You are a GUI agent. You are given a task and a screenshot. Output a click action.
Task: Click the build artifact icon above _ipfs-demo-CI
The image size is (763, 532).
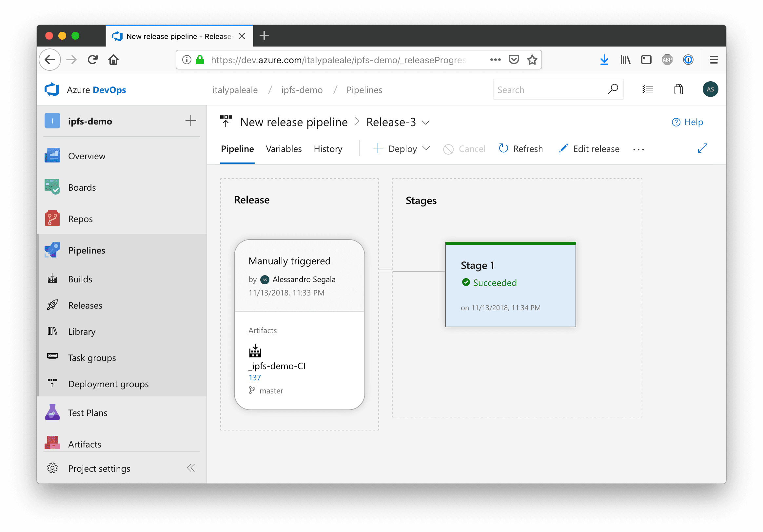pos(255,351)
